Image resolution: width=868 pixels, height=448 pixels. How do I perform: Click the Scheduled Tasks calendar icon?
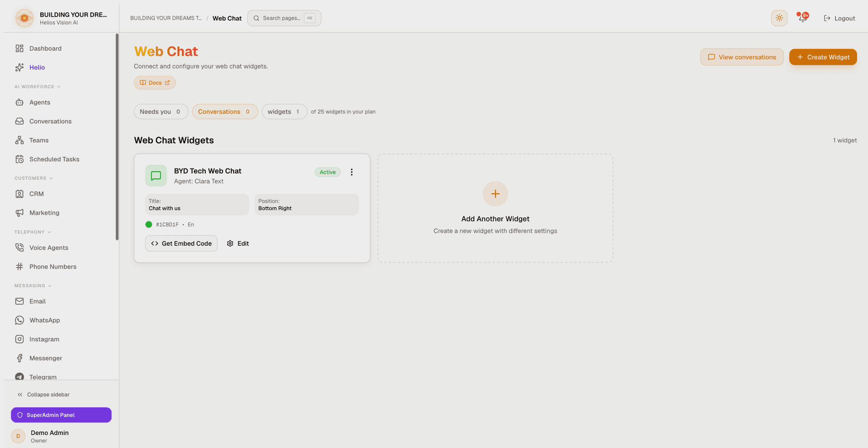[19, 159]
